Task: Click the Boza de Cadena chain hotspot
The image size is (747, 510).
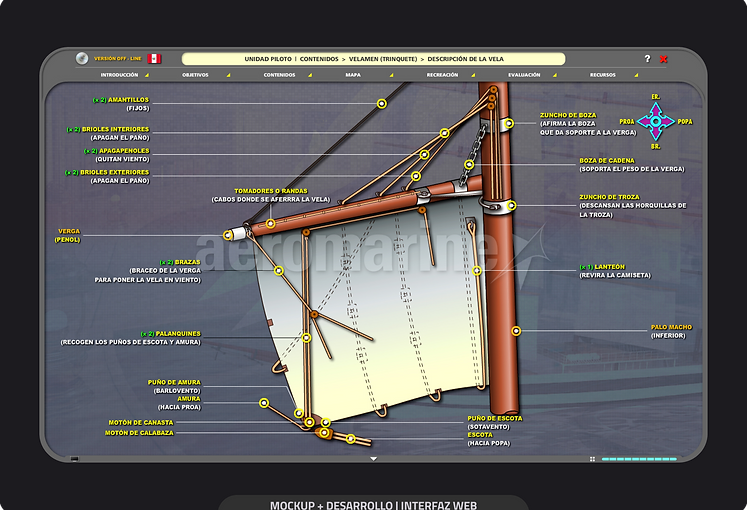Action: (x=469, y=165)
